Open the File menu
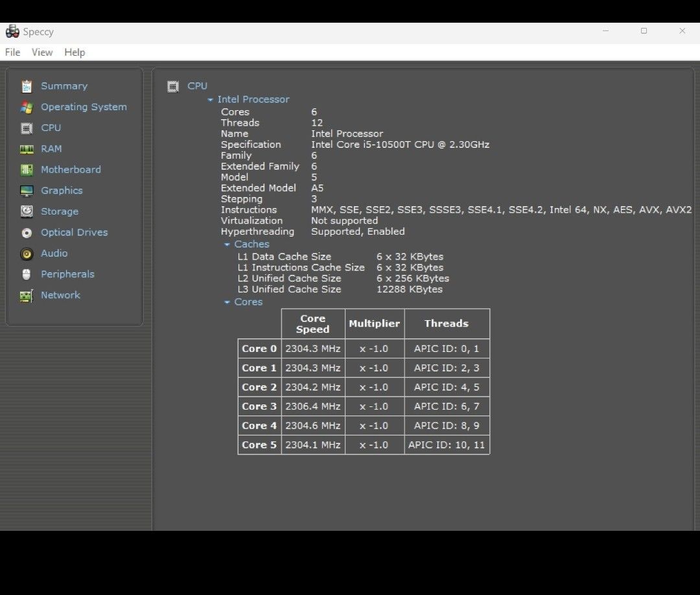This screenshot has width=700, height=595. click(x=12, y=52)
